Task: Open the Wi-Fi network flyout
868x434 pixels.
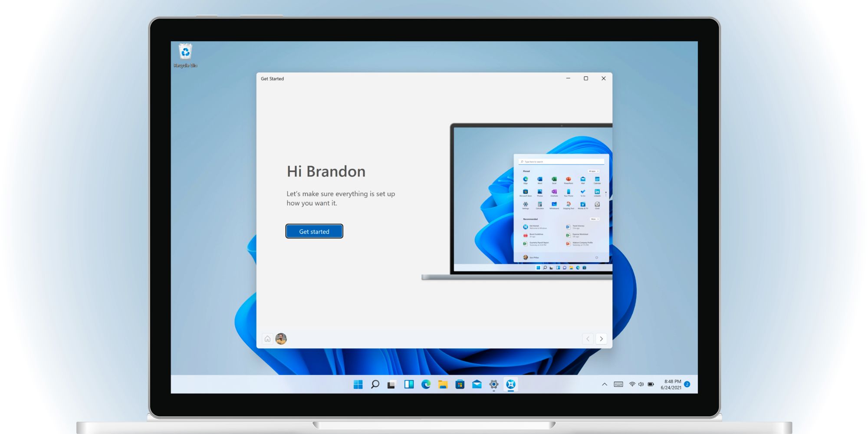Action: click(631, 384)
